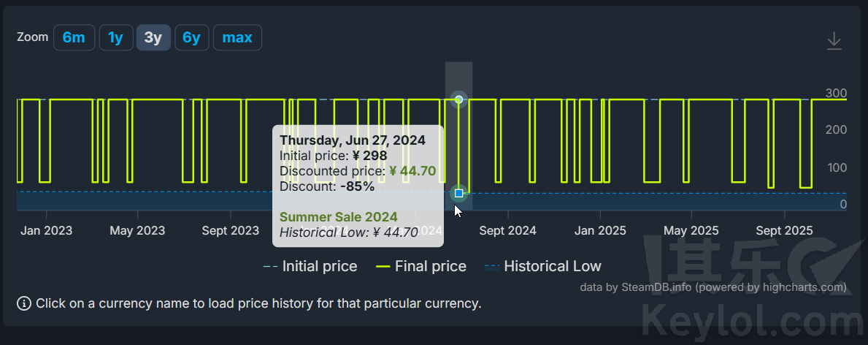868x345 pixels.
Task: Click the Sept 2025 axis label
Action: [x=784, y=231]
